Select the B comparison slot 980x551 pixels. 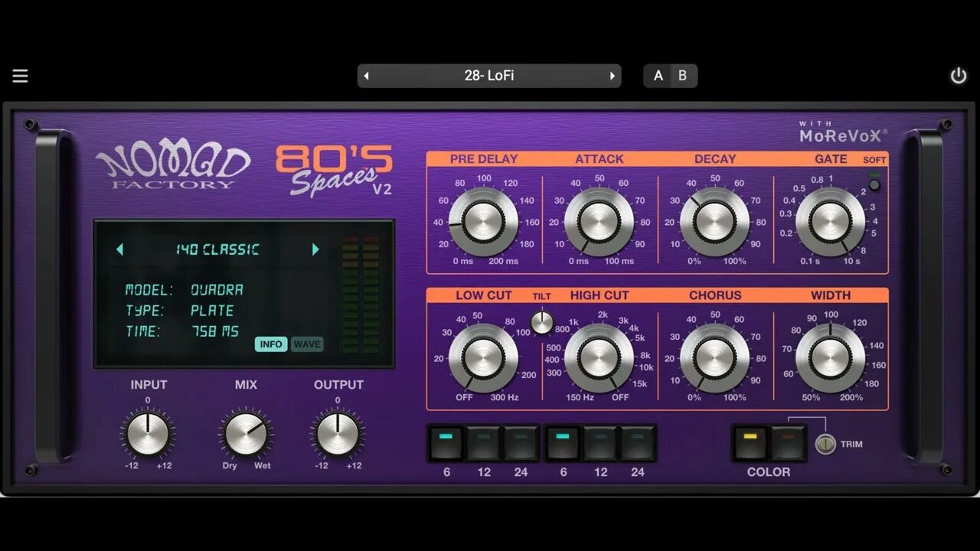tap(683, 76)
